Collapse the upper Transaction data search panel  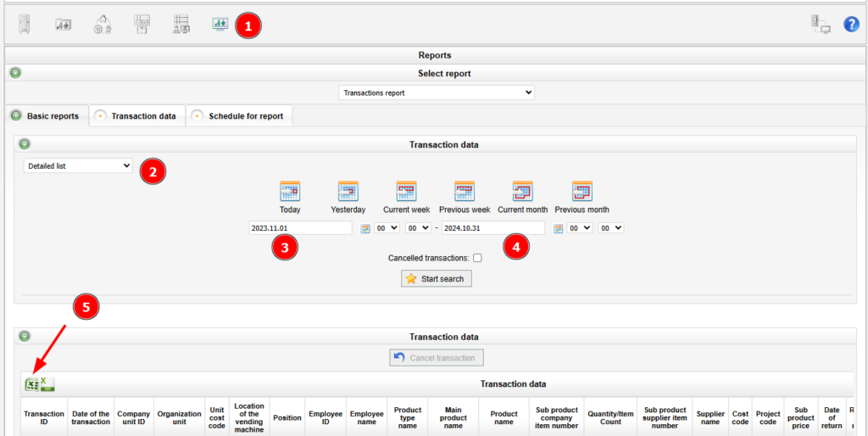(x=25, y=144)
